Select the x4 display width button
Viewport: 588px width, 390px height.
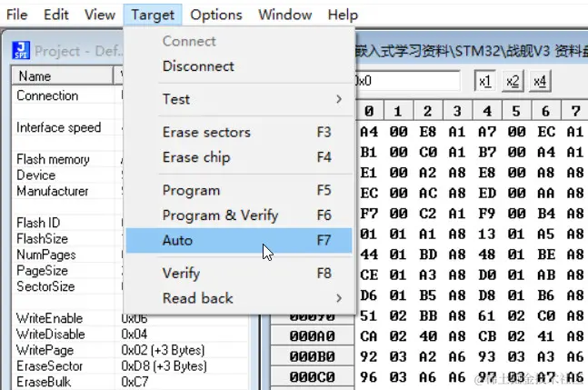point(540,81)
